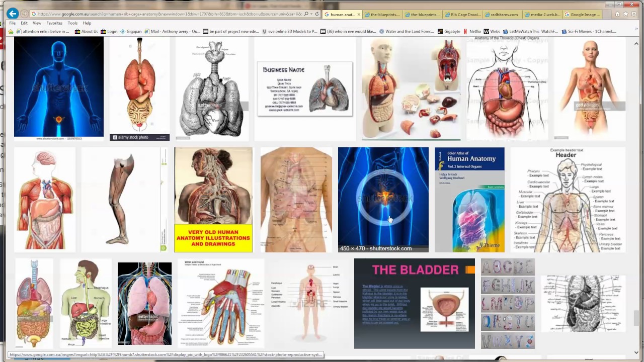
Task: Open the Tools menu
Action: coord(73,23)
